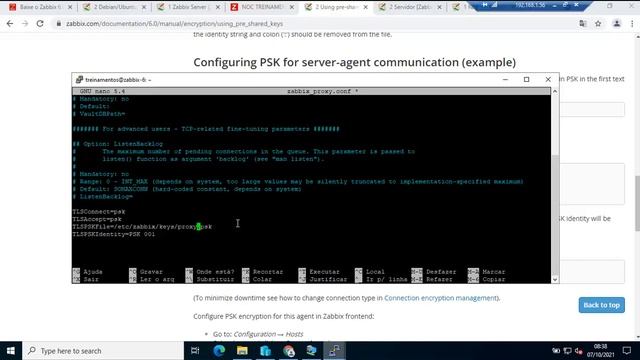The image size is (640, 360).
Task: Click the browser page scrollbar thumb
Action: pyautogui.click(x=637, y=203)
